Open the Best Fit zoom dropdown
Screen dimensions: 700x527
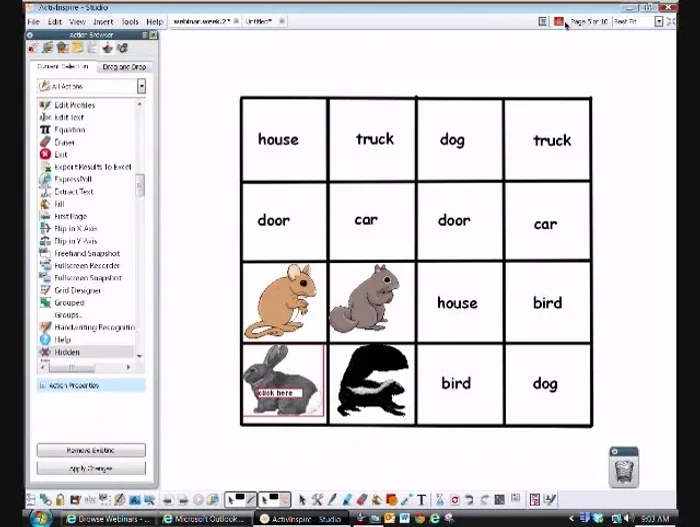(x=658, y=21)
